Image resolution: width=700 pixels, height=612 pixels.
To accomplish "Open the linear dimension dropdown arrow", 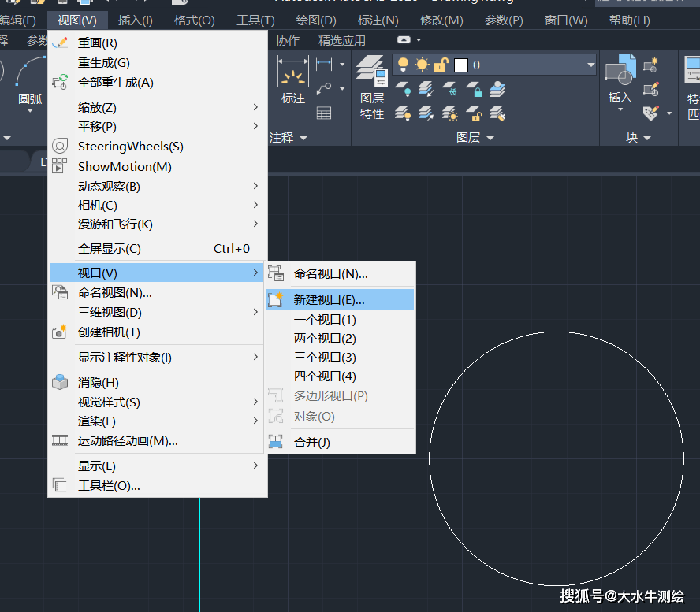I will click(x=342, y=65).
